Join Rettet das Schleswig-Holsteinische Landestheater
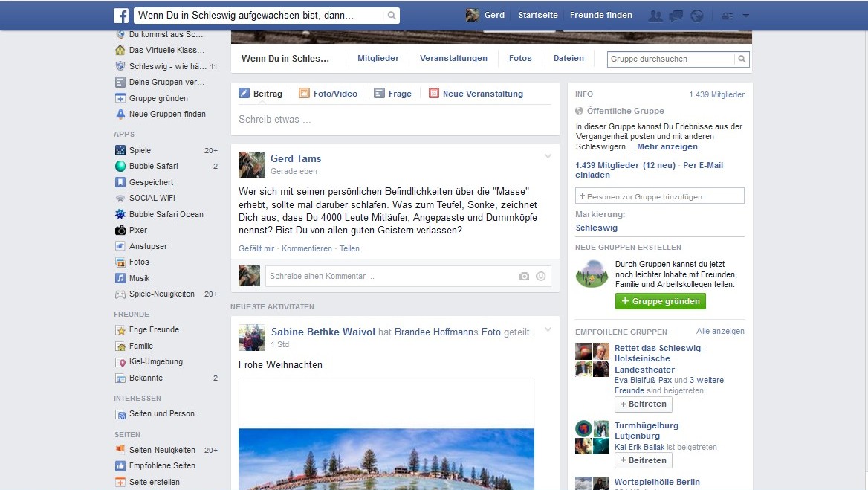 click(644, 404)
